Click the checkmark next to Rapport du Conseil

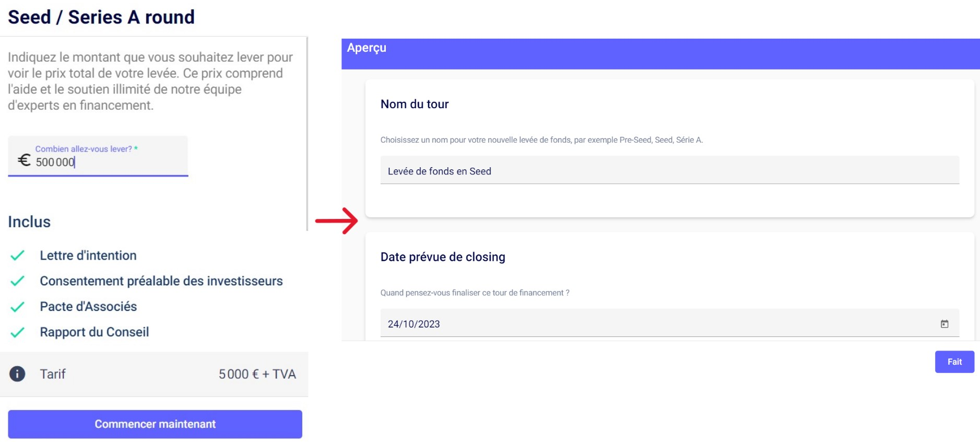18,332
